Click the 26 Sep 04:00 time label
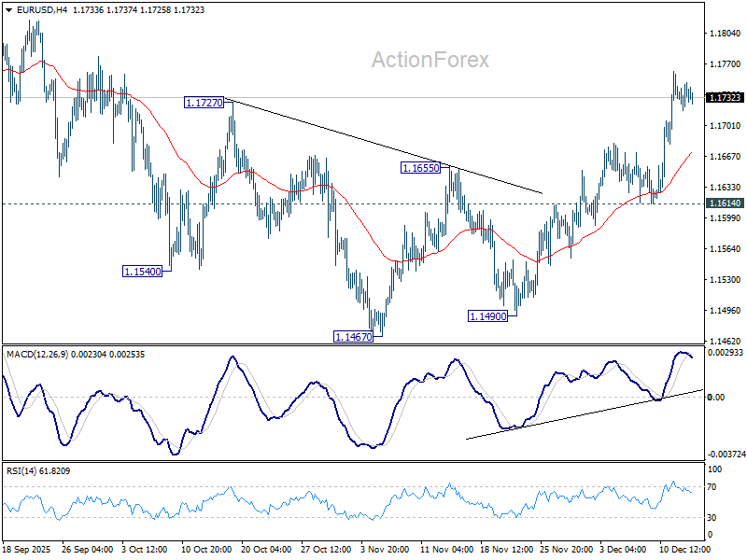The height and width of the screenshot is (560, 747). (x=87, y=549)
